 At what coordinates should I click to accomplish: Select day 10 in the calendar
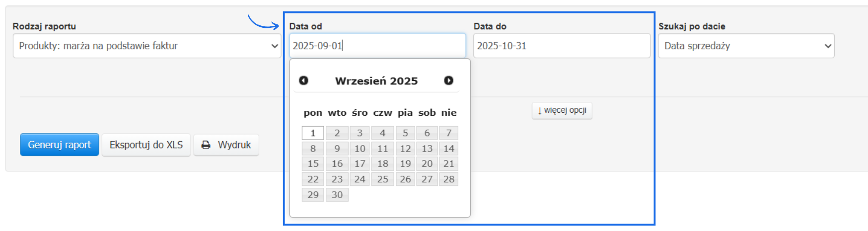pos(360,149)
